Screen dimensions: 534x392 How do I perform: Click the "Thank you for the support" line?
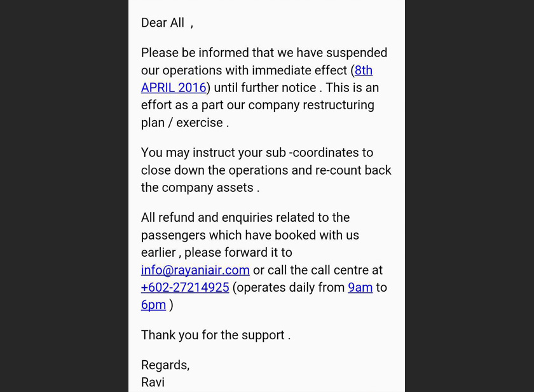(212, 335)
